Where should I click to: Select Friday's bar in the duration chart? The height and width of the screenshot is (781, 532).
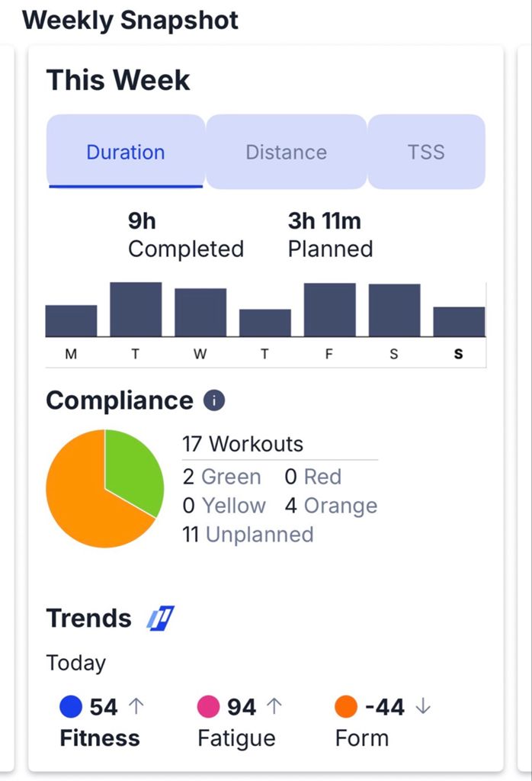pos(329,310)
